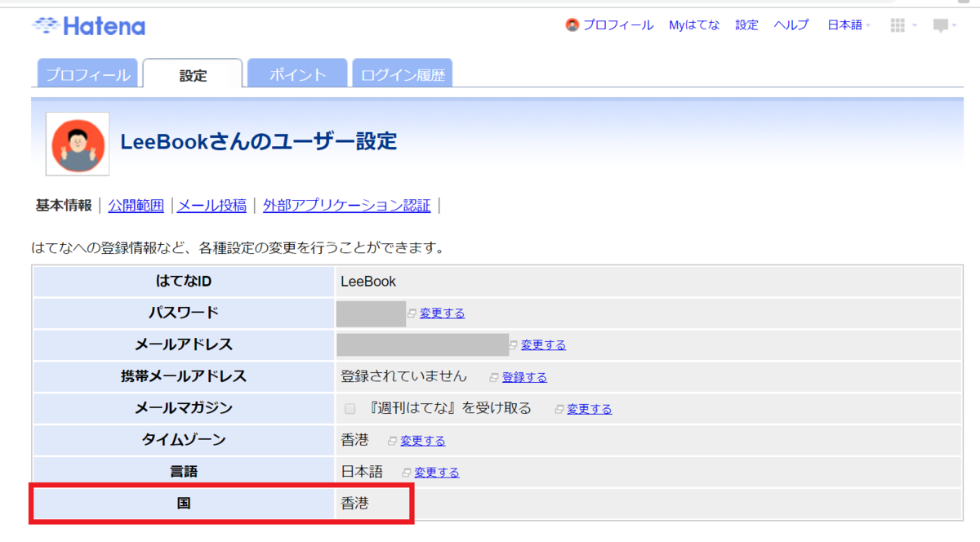Expand the 日本語 language dropdown in header

(x=849, y=25)
